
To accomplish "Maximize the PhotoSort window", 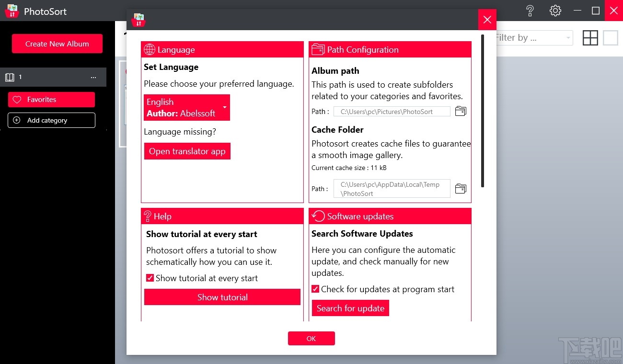I will (x=596, y=11).
